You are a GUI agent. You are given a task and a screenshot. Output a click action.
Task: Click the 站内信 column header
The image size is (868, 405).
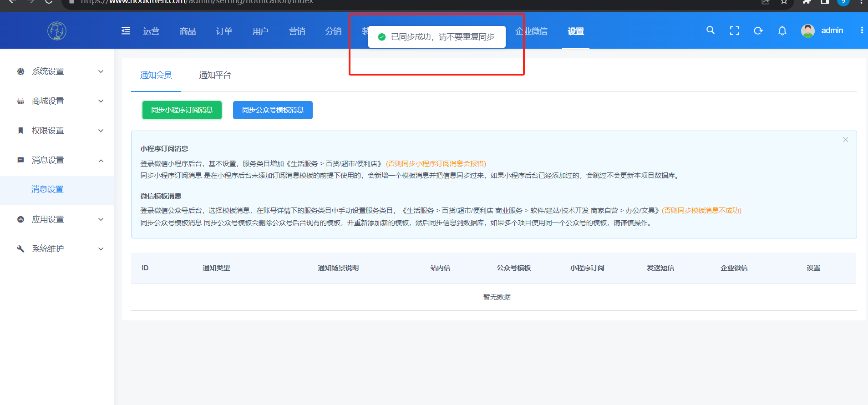tap(440, 268)
